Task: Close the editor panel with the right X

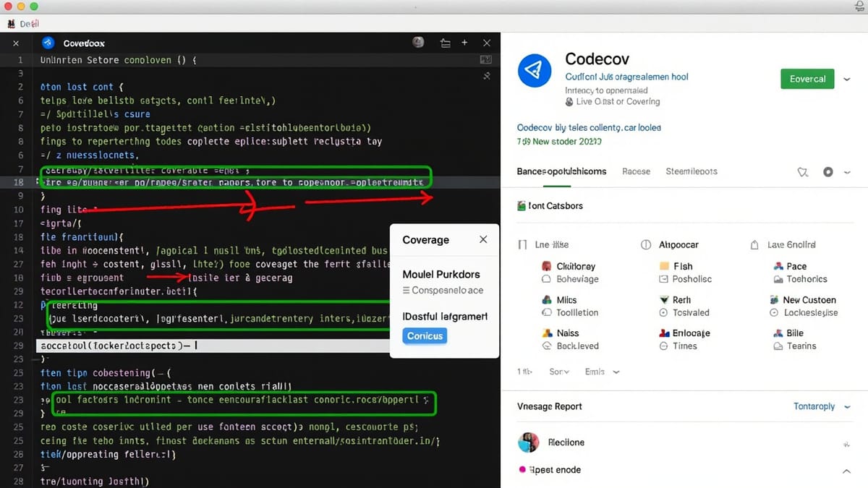Action: [487, 43]
